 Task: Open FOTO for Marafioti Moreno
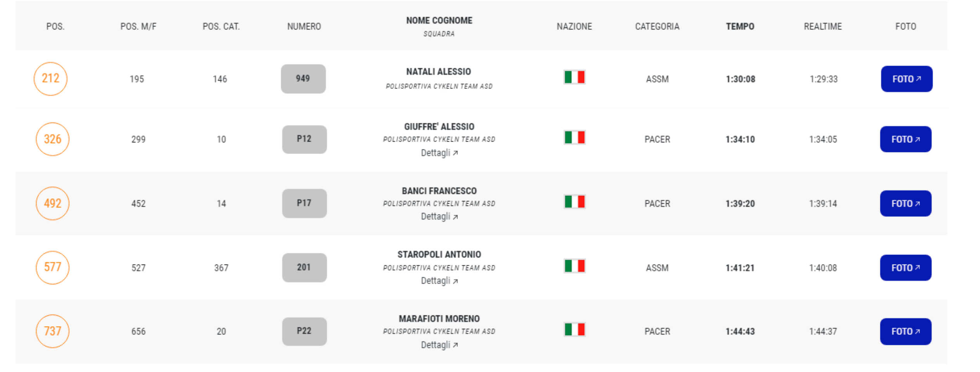click(x=906, y=331)
